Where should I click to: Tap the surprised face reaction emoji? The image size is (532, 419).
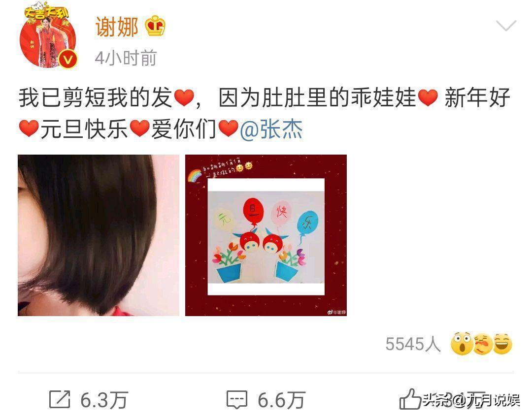(462, 344)
